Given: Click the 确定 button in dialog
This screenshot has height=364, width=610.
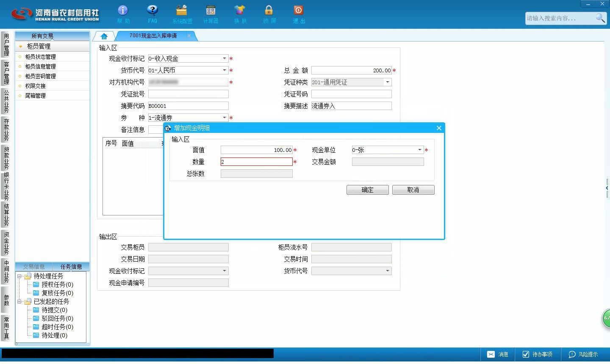Looking at the screenshot, I should [368, 190].
